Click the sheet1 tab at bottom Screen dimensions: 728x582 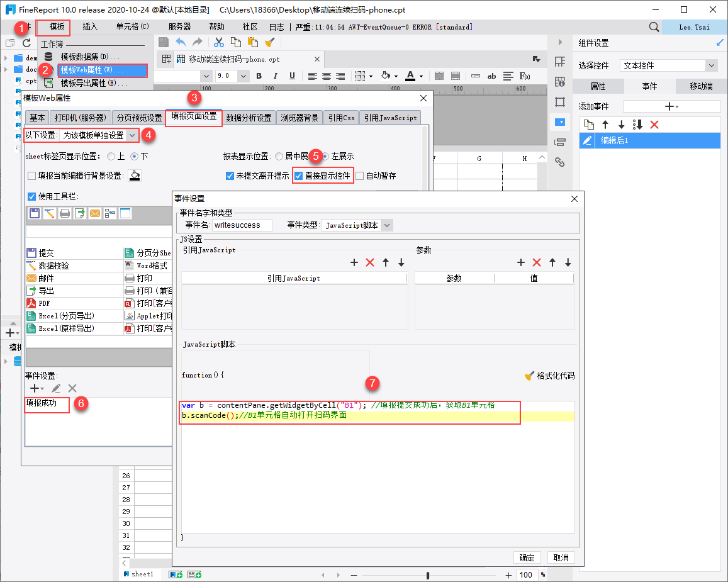coord(138,574)
